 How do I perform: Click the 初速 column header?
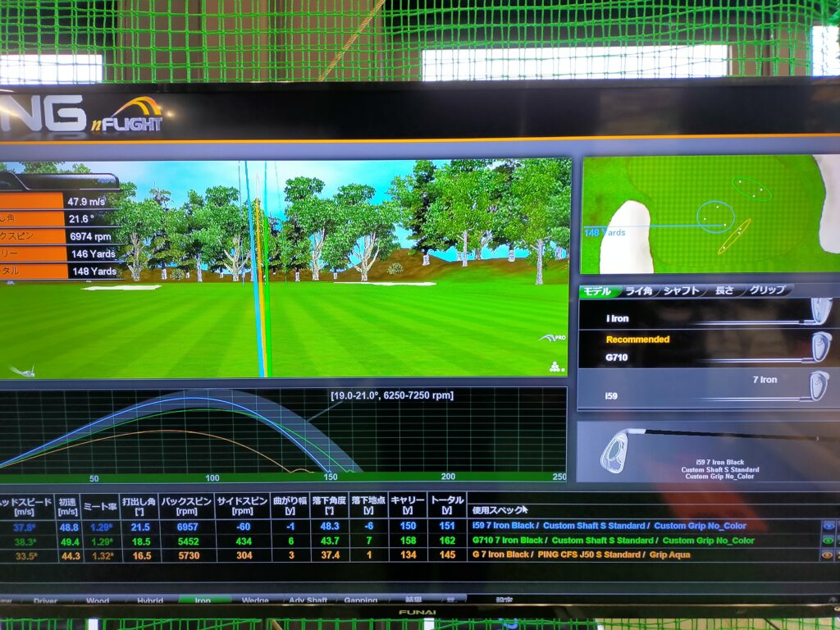click(x=67, y=506)
